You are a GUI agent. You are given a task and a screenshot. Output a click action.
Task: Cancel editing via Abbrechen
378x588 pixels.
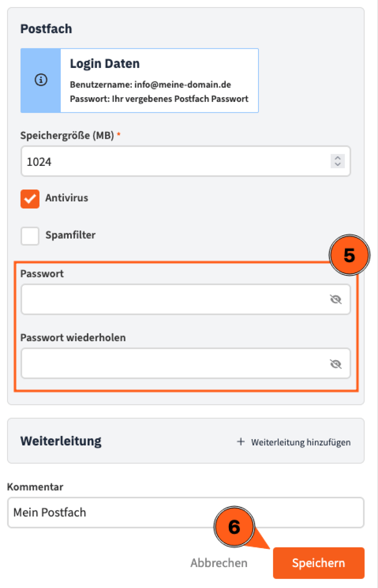click(219, 563)
